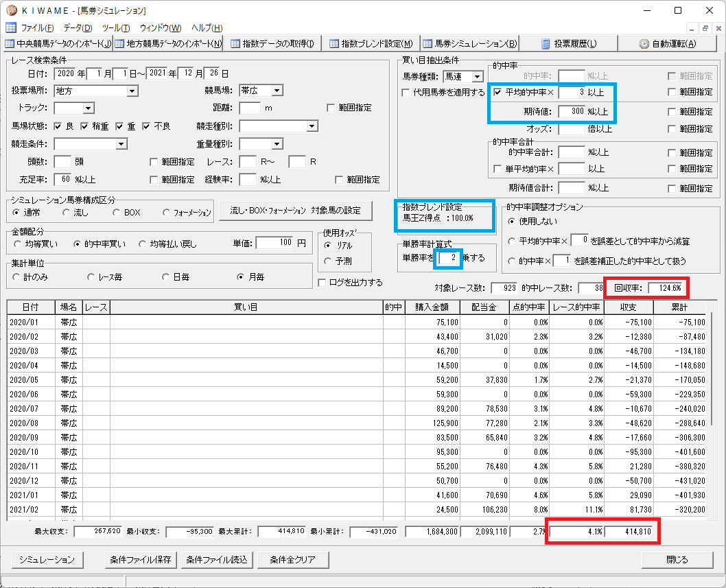Expand the 競走条件 dropdown
The width and height of the screenshot is (726, 588).
click(x=121, y=144)
